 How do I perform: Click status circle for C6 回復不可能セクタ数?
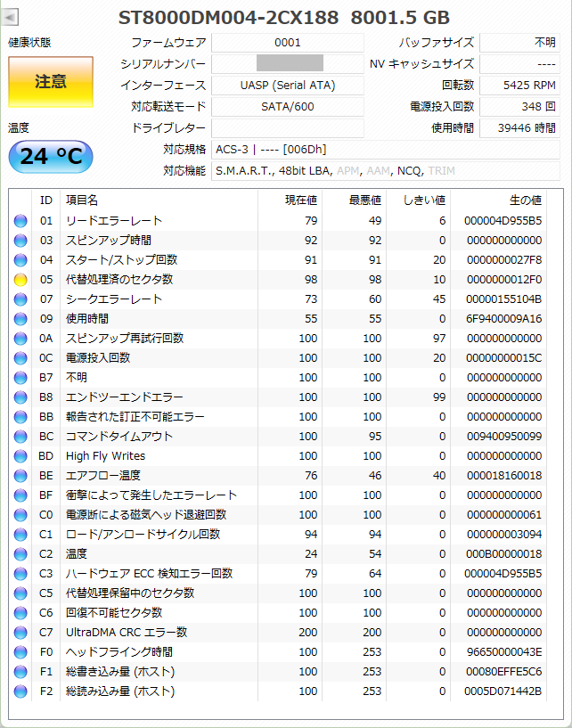20,613
